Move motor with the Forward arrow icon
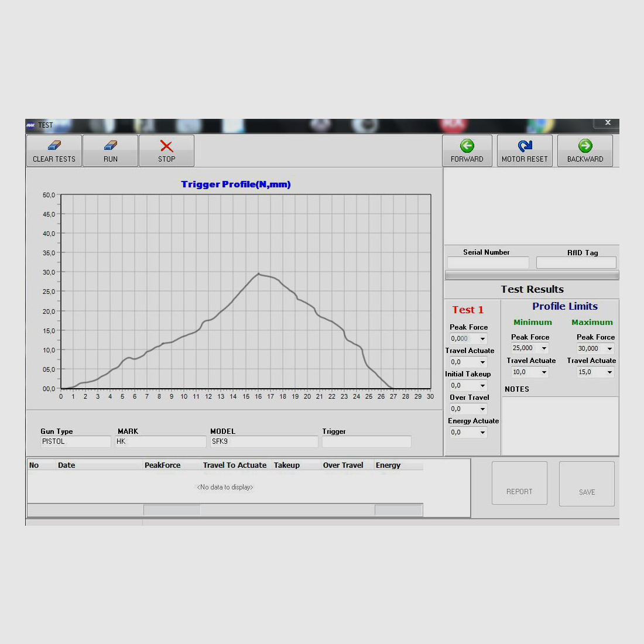 467,146
